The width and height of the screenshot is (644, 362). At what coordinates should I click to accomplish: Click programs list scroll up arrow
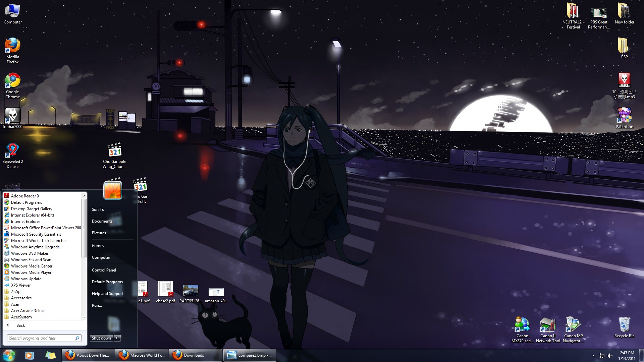tap(84, 195)
